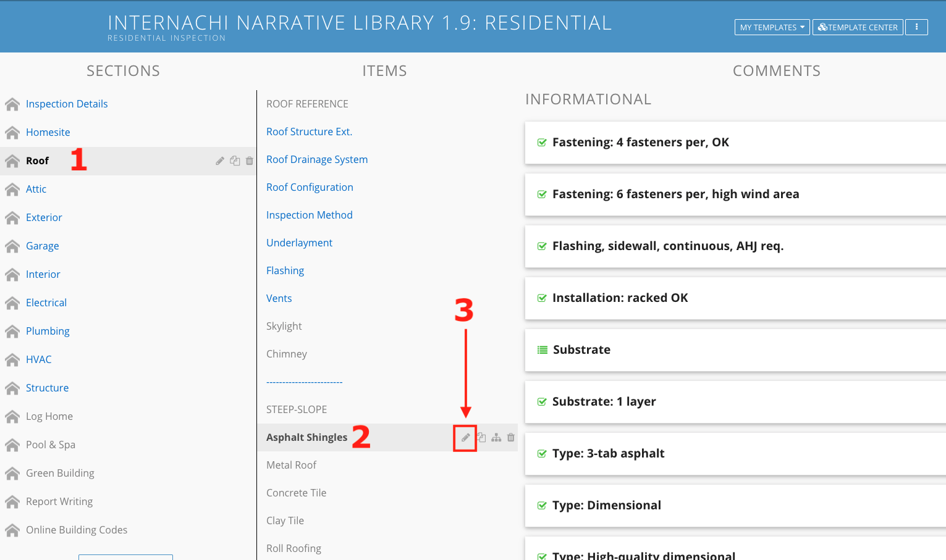Edit Asphalt Shingles item with pencil icon

coord(465,438)
